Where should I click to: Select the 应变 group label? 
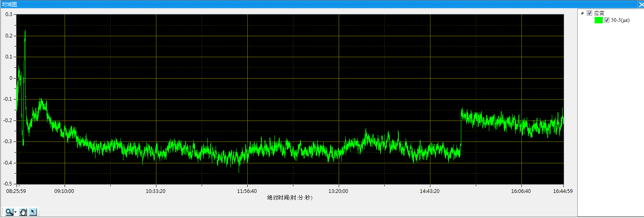(x=599, y=13)
